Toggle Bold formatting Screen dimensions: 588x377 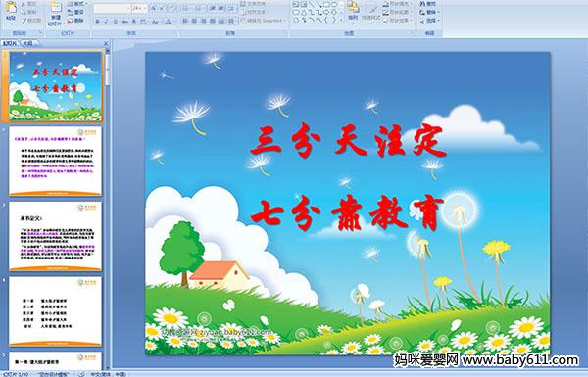coord(97,22)
